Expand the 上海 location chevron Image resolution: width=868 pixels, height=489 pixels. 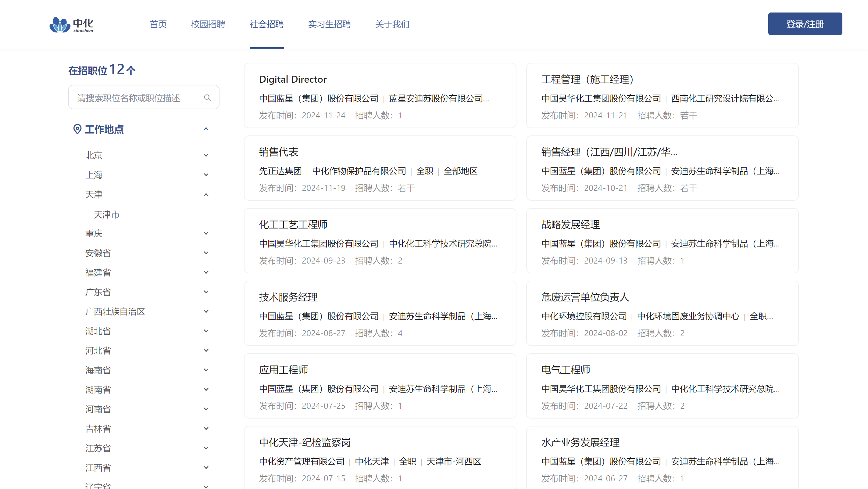(206, 175)
